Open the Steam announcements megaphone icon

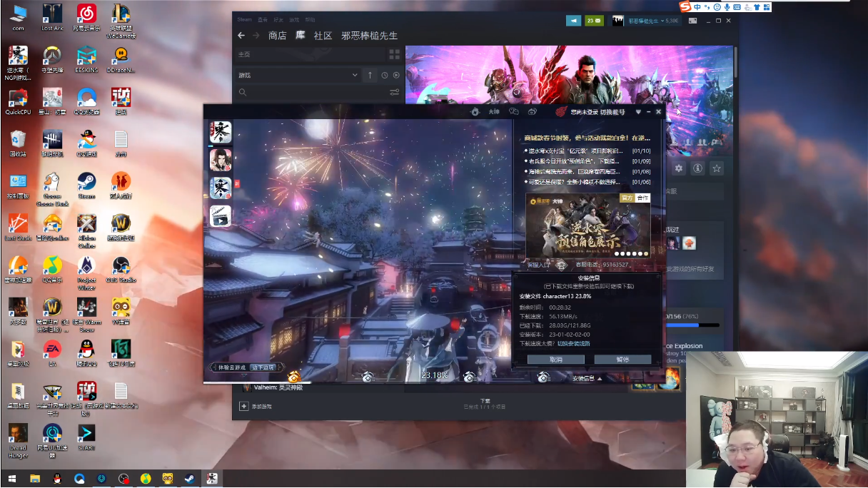coord(572,21)
